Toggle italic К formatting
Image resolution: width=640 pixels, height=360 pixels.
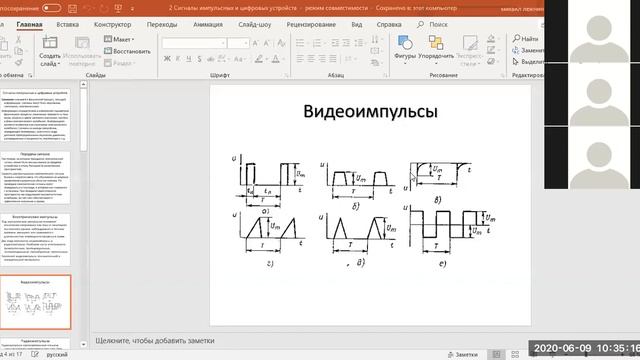pyautogui.click(x=178, y=59)
